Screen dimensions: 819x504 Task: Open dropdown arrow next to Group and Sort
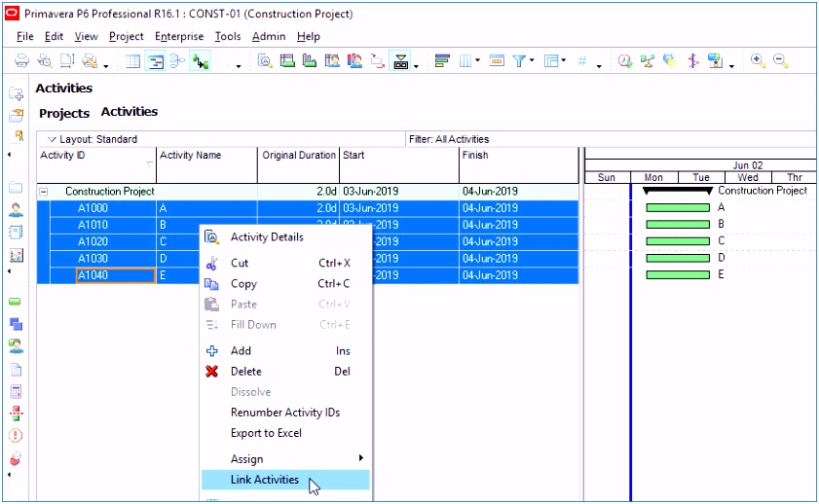(564, 60)
